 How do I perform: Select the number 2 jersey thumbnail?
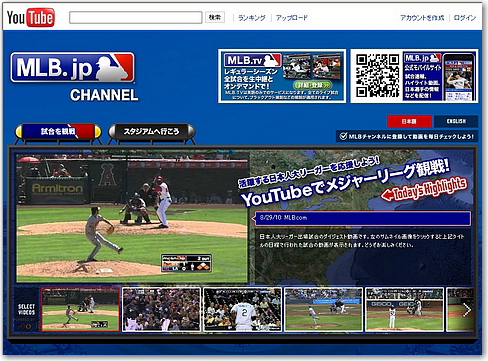point(242,310)
